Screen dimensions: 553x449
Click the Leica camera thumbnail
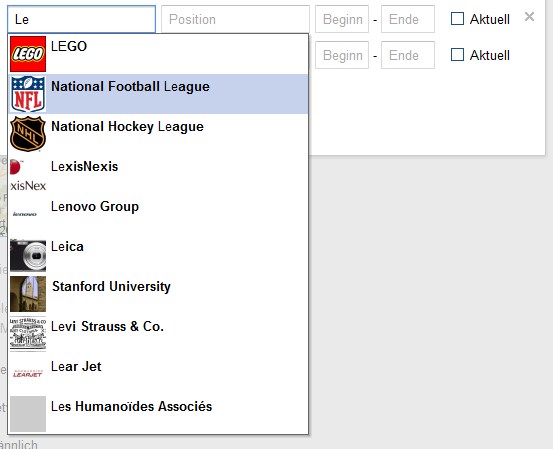point(28,254)
